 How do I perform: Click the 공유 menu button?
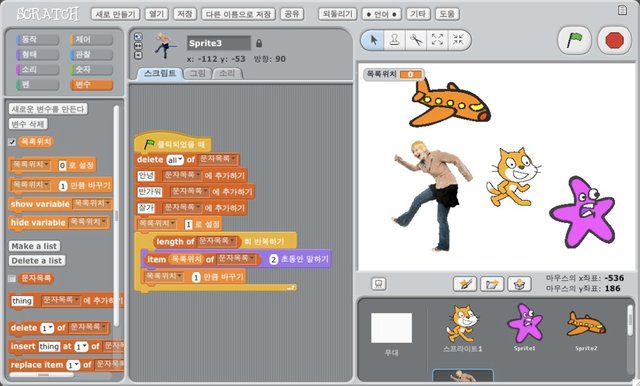click(292, 14)
